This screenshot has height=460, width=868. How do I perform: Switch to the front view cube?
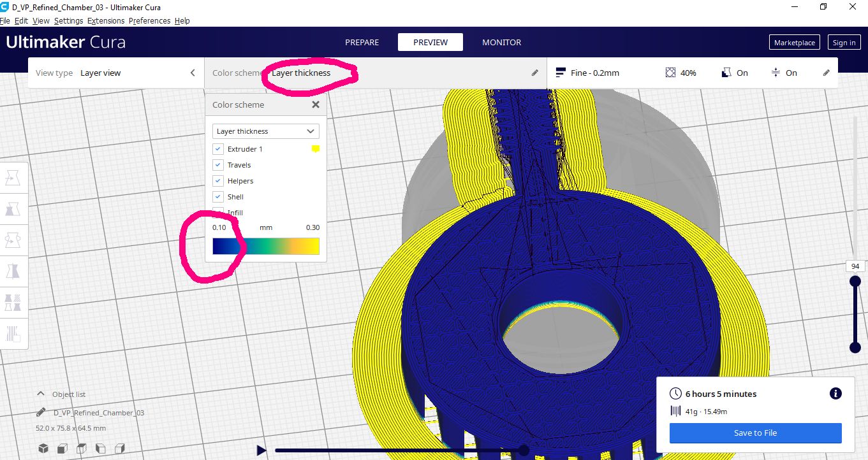coord(62,449)
